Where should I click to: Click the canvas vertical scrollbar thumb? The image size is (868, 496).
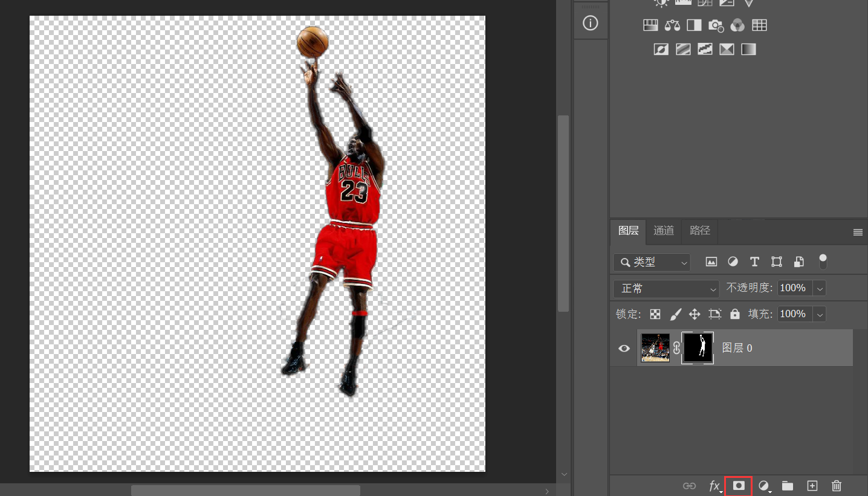tap(563, 213)
